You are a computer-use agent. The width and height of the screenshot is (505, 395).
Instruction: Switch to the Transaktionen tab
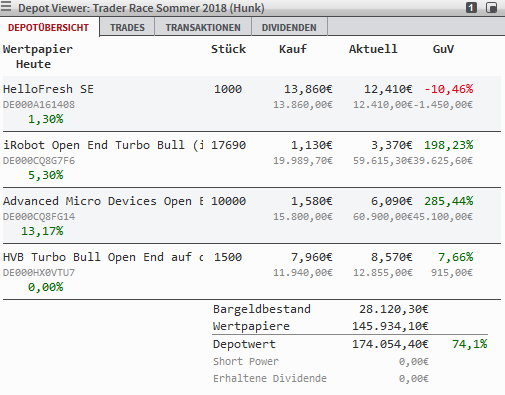coord(203,27)
